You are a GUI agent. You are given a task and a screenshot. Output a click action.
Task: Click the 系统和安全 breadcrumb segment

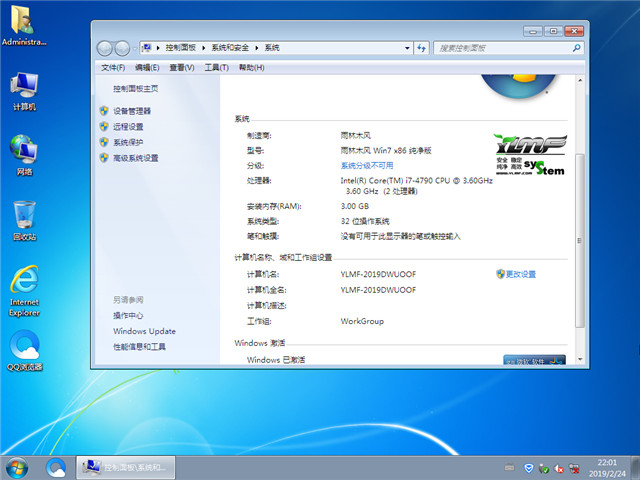(230, 48)
